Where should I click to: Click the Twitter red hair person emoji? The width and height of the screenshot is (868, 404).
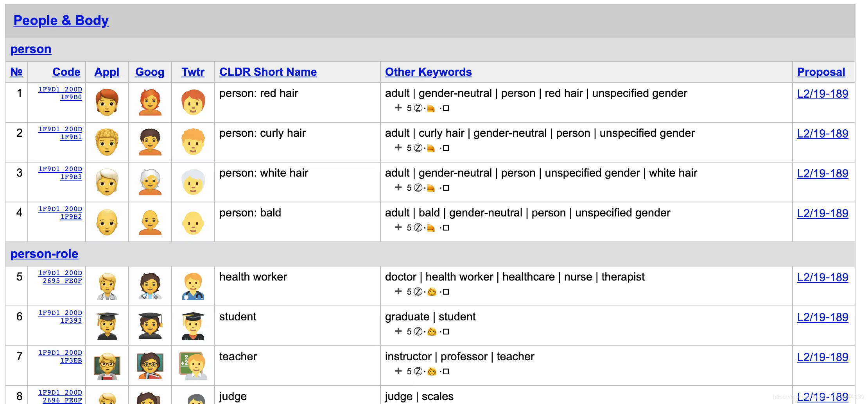coord(193,102)
